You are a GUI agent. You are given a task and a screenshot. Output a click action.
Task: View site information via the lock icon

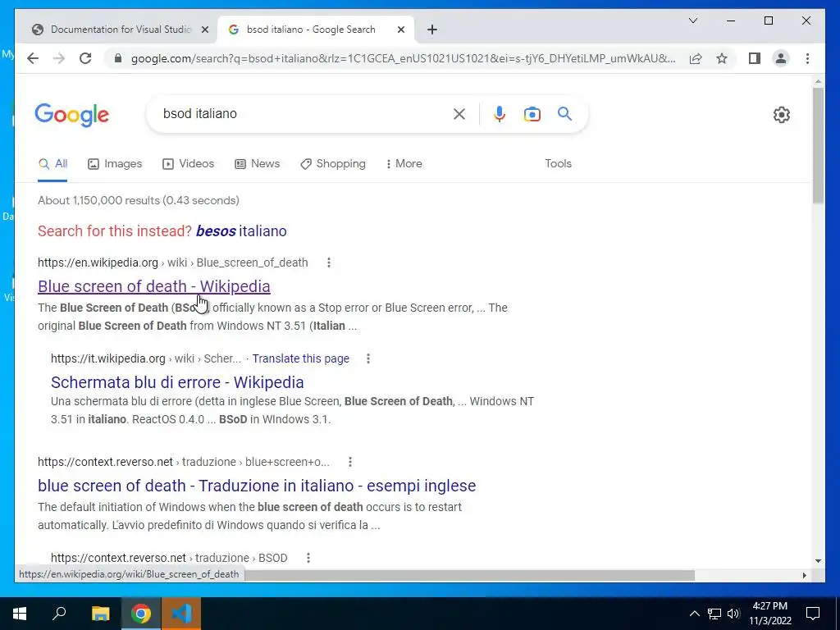[118, 58]
